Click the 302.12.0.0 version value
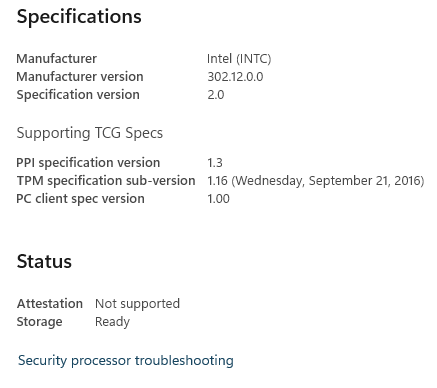Screen dimensions: 437x388 235,77
